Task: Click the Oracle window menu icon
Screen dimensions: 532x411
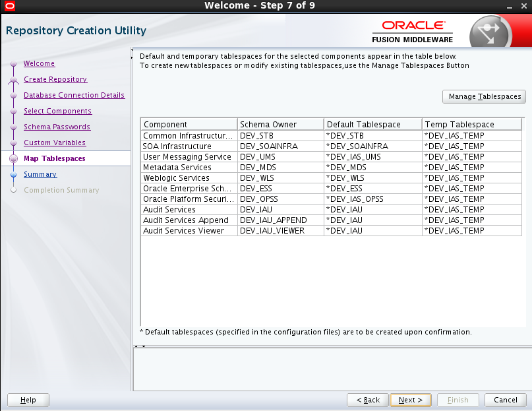Action: coord(10,6)
